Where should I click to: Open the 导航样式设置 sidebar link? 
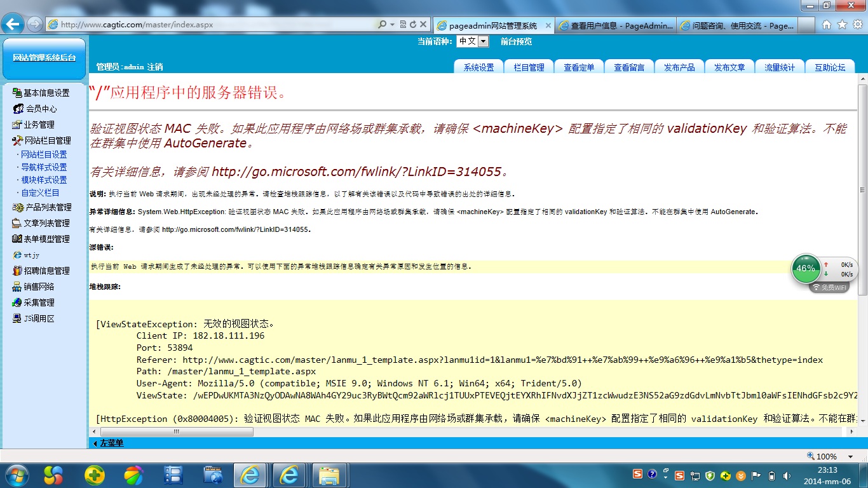44,167
